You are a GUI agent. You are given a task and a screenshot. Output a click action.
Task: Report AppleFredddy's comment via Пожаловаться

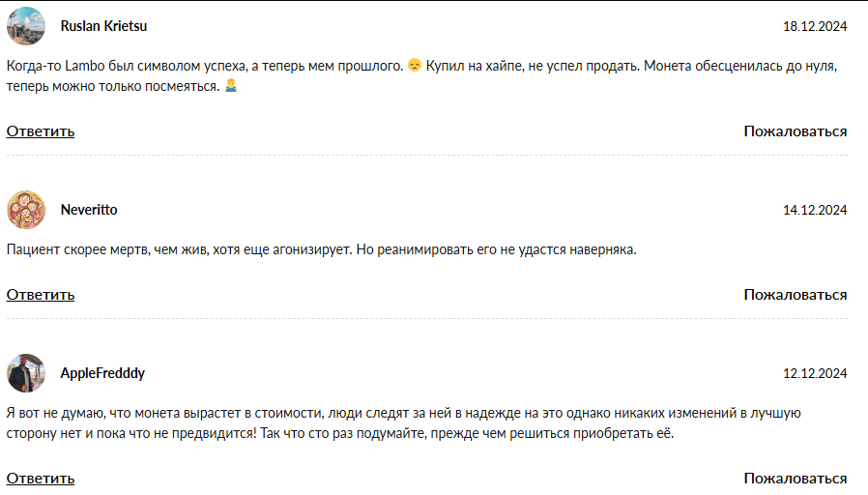(795, 479)
